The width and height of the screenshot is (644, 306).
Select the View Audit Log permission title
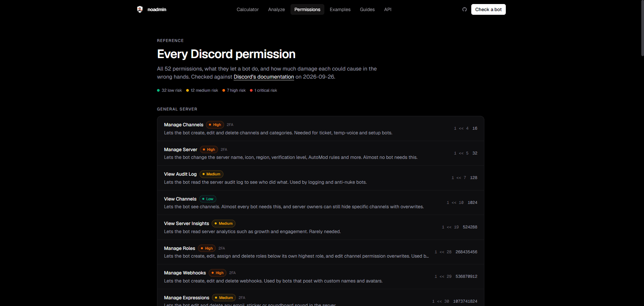pyautogui.click(x=180, y=174)
